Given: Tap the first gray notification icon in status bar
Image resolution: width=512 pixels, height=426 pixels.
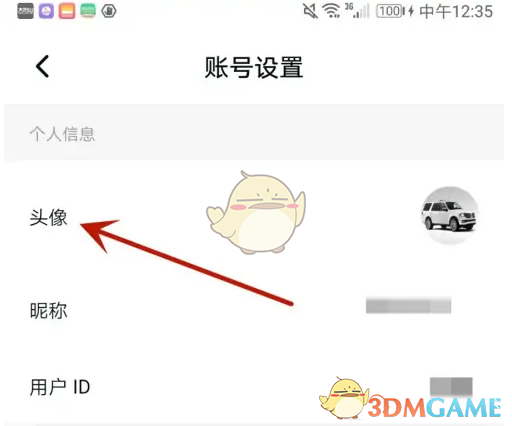Looking at the screenshot, I should (25, 11).
